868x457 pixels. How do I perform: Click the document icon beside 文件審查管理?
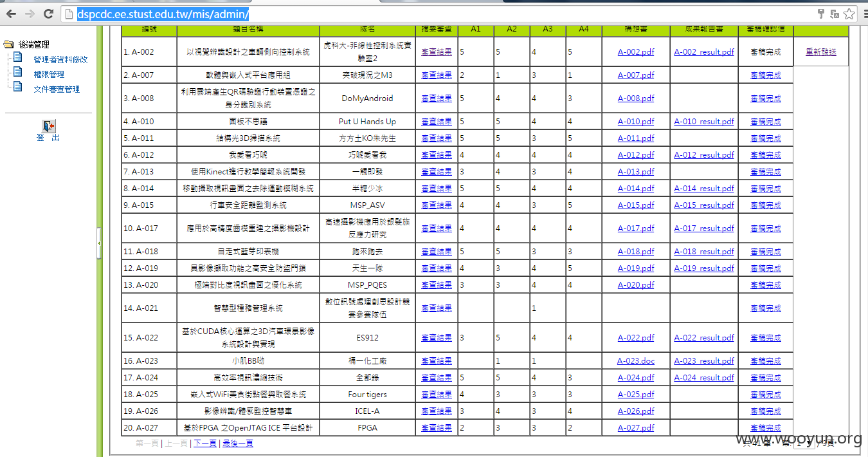pyautogui.click(x=18, y=88)
